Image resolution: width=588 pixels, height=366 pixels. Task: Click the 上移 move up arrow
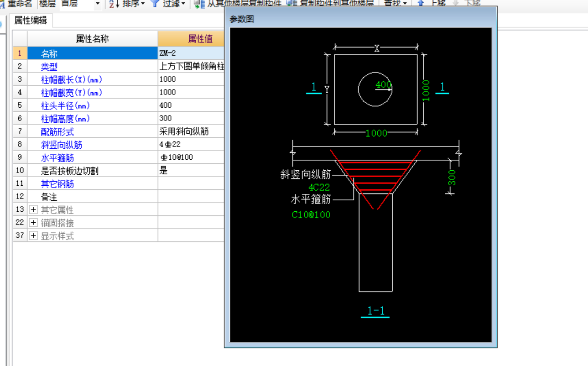coord(421,3)
